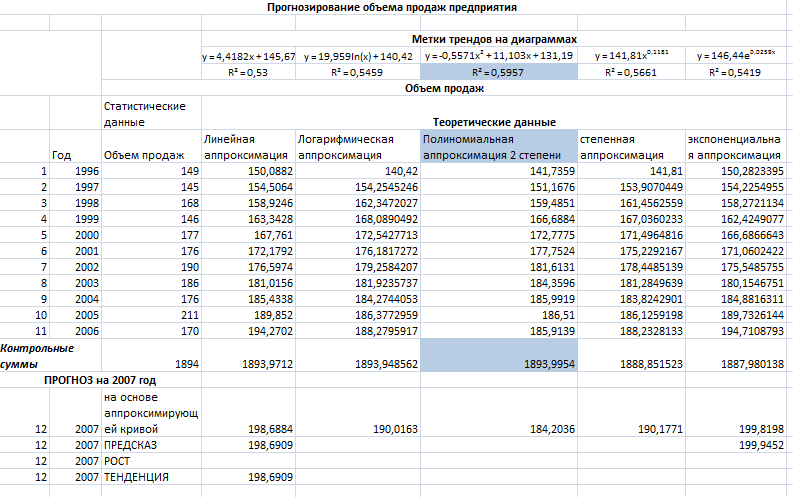The image size is (793, 497).
Task: Click polynomial forecast 184,2036
Action: pos(552,429)
